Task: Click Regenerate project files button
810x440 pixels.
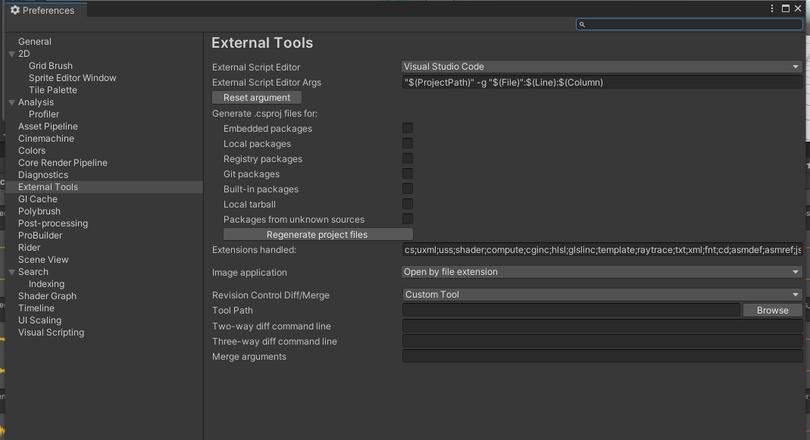Action: pyautogui.click(x=318, y=234)
